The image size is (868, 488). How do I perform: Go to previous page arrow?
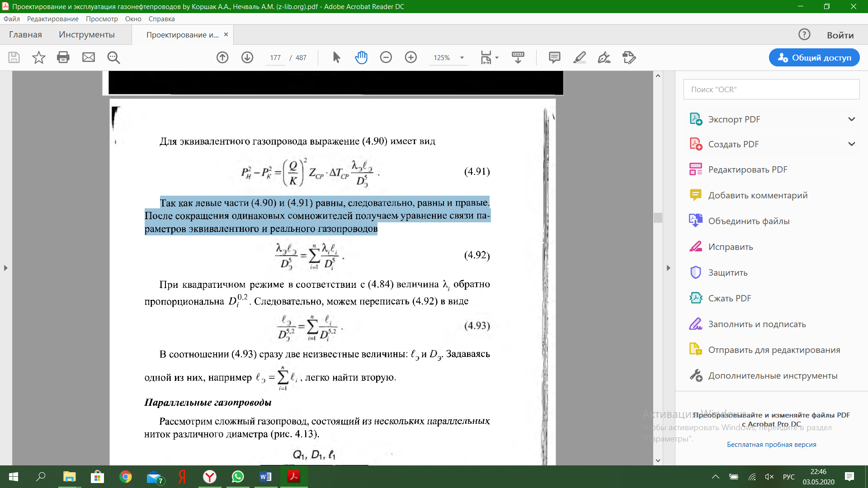point(222,57)
